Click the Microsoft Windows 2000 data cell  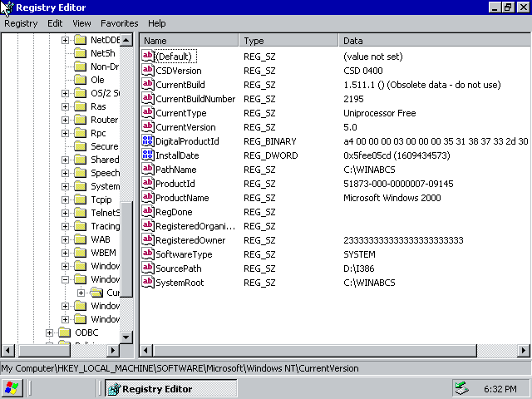coord(392,198)
